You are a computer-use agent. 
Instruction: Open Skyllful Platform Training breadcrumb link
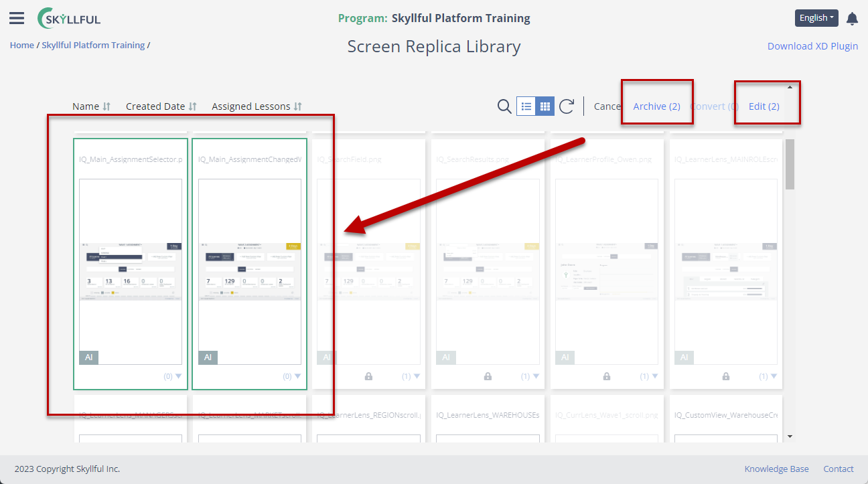click(x=93, y=46)
